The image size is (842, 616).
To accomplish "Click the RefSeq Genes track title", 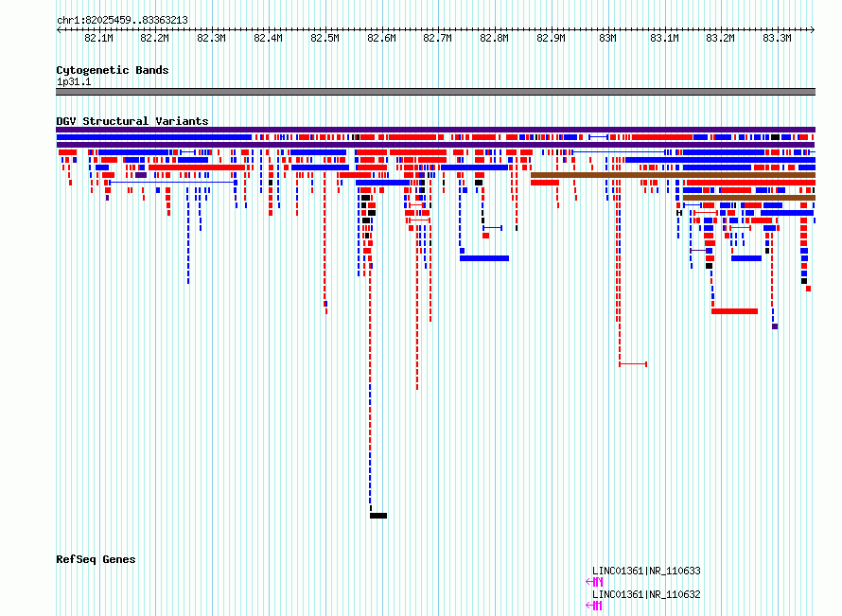I will 96,559.
